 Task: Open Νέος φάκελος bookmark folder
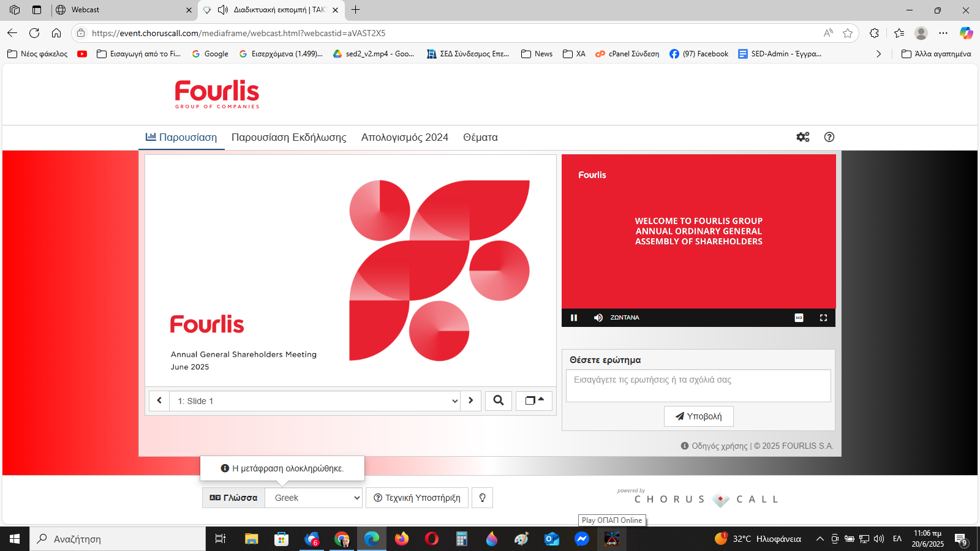[x=37, y=54]
